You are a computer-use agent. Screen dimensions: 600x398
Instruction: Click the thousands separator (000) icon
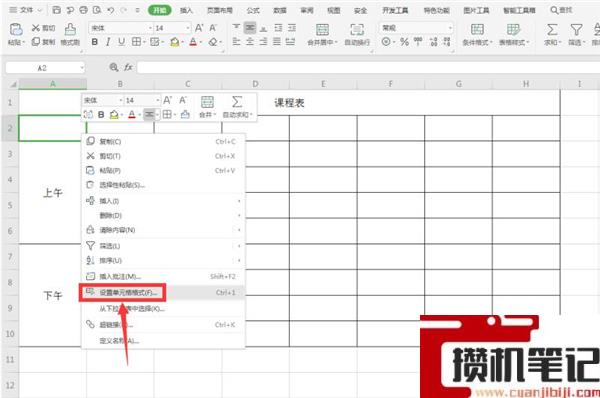[418, 41]
